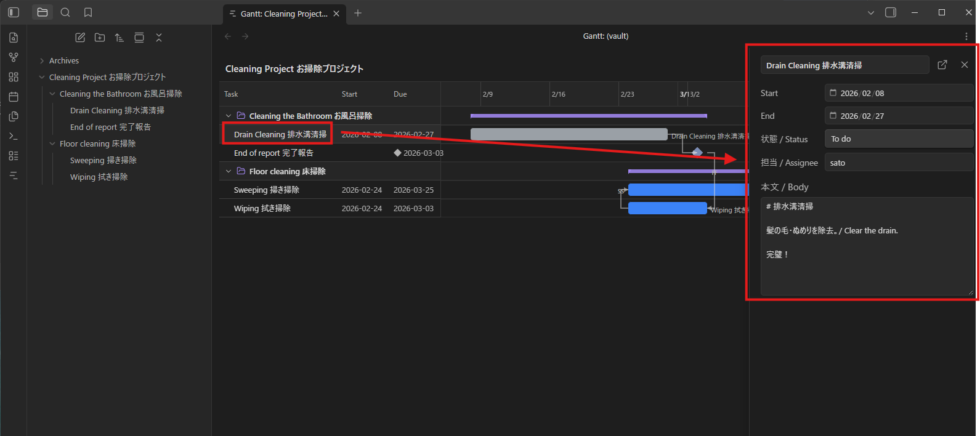Screen dimensions: 980x436
Task: Open Wiping 拭き掃除 note in explorer
Action: pyautogui.click(x=99, y=177)
